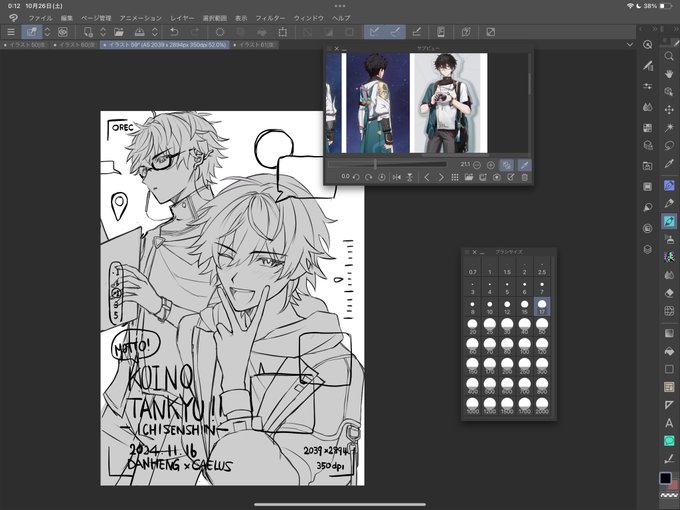Select the Text tool
Screen dimensions: 680x510
pyautogui.click(x=669, y=423)
